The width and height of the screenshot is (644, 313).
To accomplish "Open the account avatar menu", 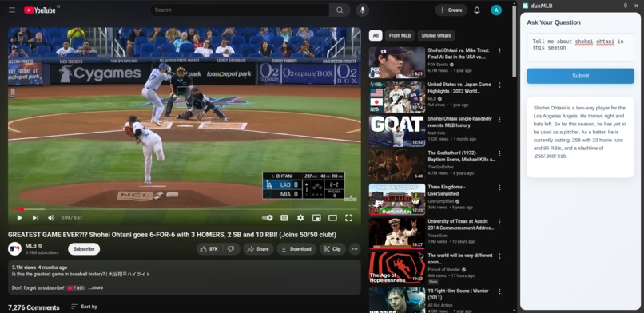I will click(496, 10).
